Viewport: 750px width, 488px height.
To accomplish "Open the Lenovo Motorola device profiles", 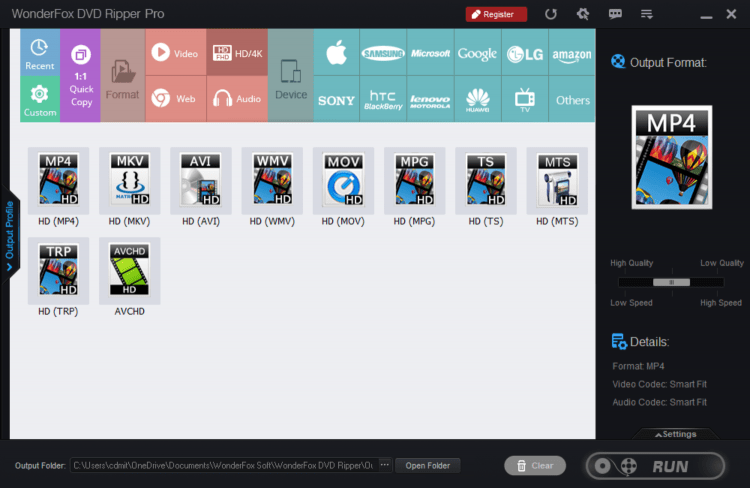I will click(430, 99).
